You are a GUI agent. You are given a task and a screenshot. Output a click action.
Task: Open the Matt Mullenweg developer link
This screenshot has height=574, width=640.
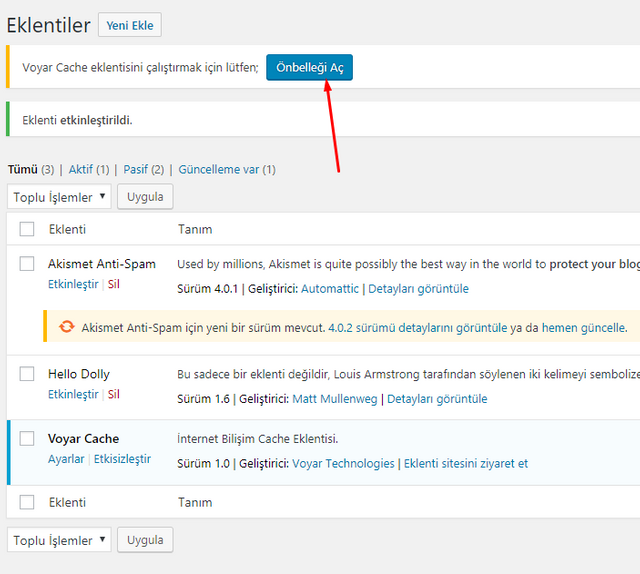(335, 399)
